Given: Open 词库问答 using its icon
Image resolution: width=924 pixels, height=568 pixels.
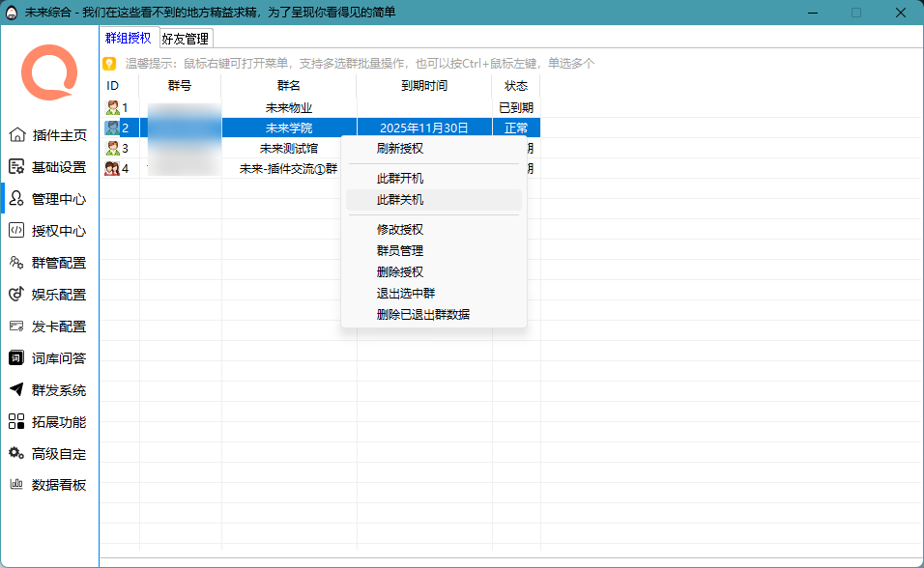Looking at the screenshot, I should coord(16,358).
